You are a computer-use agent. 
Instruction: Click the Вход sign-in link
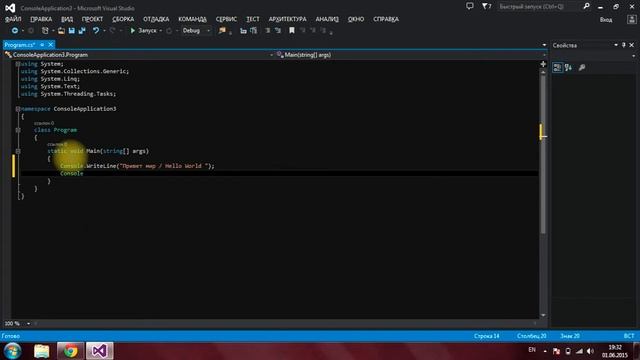tap(606, 20)
